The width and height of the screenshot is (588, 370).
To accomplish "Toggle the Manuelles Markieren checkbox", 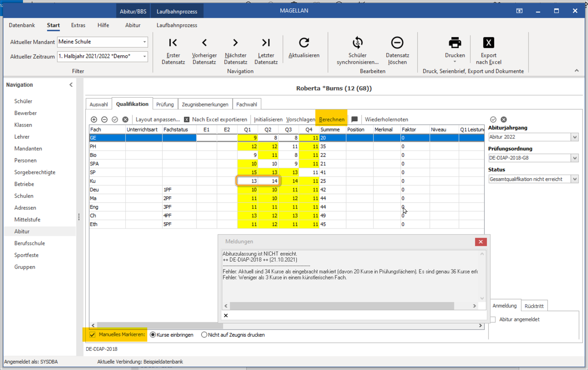I will [92, 334].
